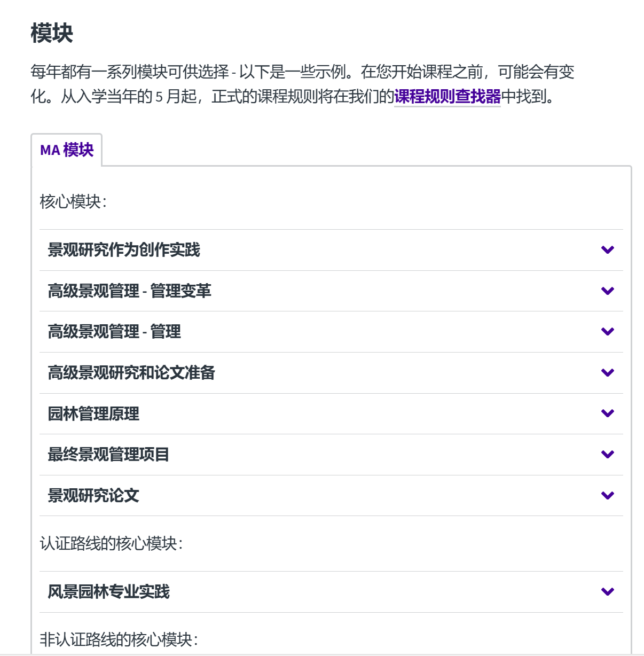Viewport: 644px width, 656px height.
Task: Click the 认证路线的核心模块 label text
Action: click(x=111, y=544)
